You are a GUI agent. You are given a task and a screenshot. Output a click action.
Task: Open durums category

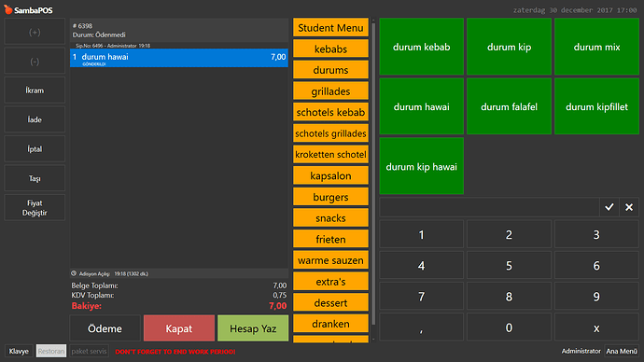coord(330,70)
